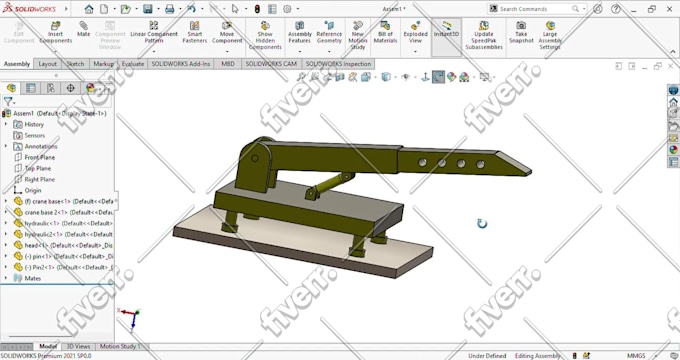The height and width of the screenshot is (360, 680).
Task: Expand the Mates folder
Action: click(6, 278)
